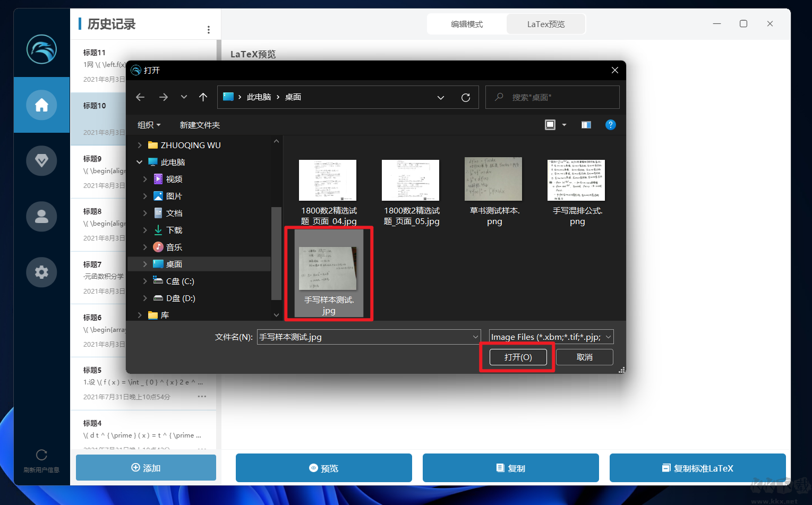
Task: Switch to the 编辑模式 tab
Action: 467,24
